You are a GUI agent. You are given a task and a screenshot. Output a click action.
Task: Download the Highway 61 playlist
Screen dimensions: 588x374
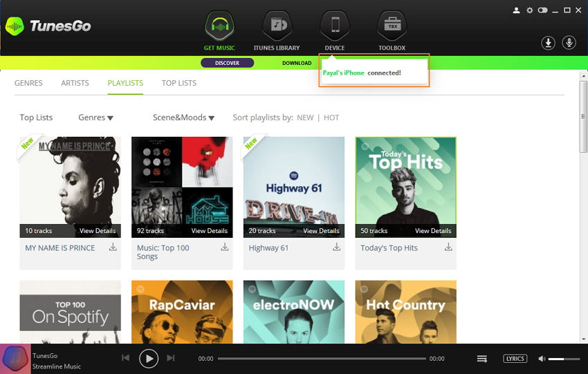(x=337, y=247)
